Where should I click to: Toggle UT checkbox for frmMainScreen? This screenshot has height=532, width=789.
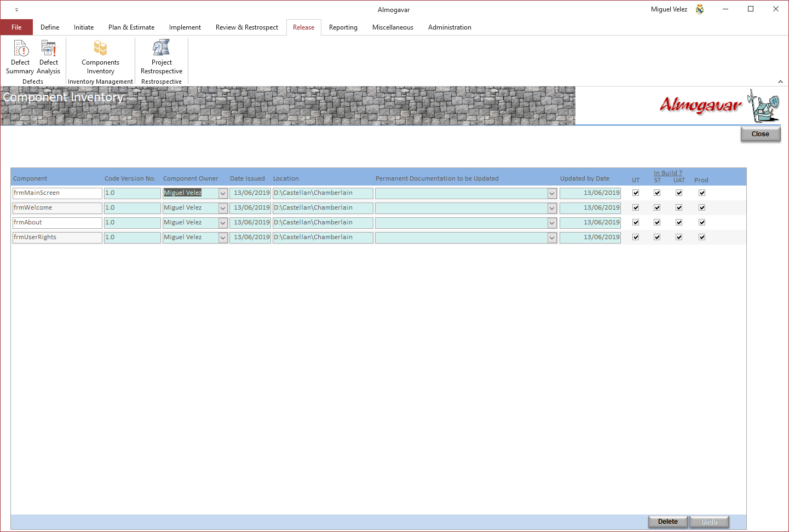coord(636,193)
